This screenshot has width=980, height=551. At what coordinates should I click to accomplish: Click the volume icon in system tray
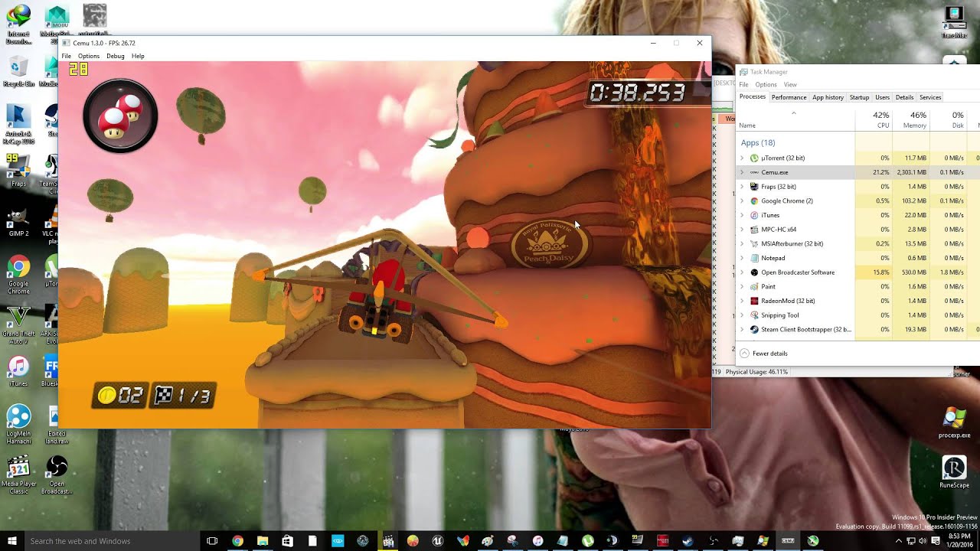(x=924, y=541)
